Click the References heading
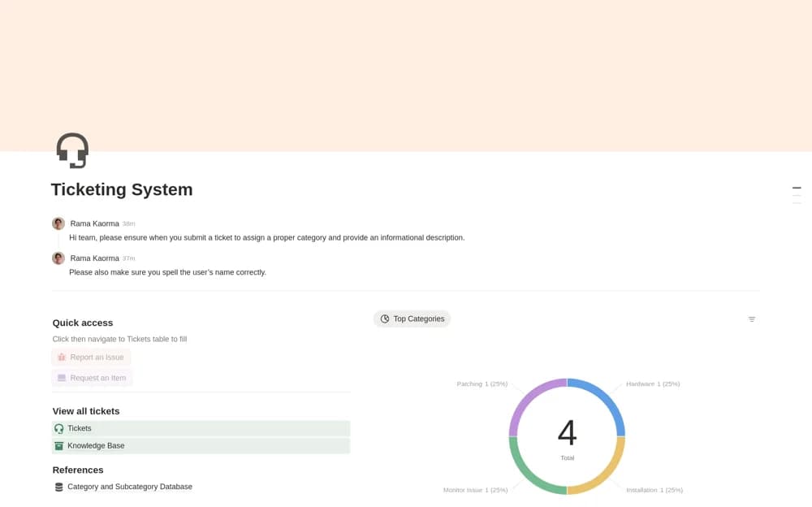Viewport: 812px width, 507px height. click(x=78, y=470)
